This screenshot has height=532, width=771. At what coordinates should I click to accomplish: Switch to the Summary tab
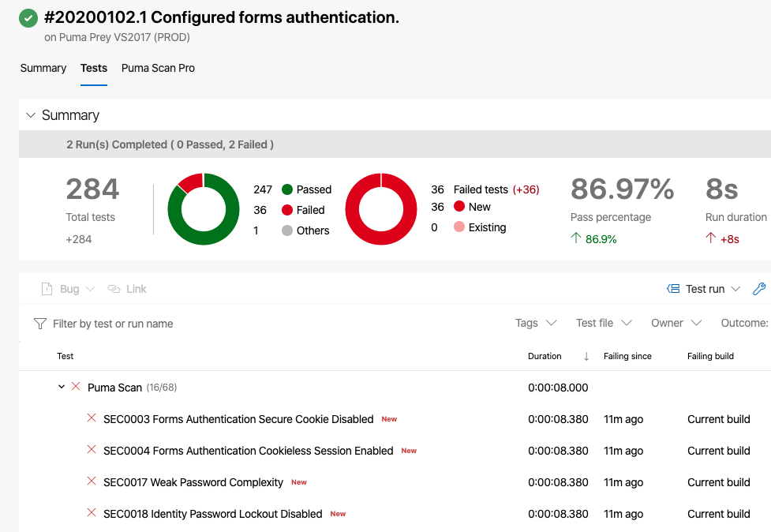[x=43, y=68]
